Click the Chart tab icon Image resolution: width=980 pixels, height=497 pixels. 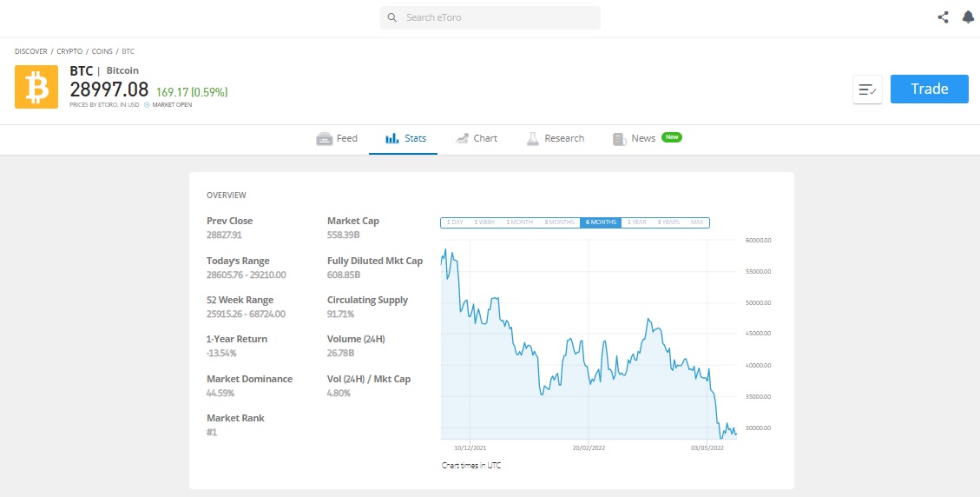pos(462,138)
